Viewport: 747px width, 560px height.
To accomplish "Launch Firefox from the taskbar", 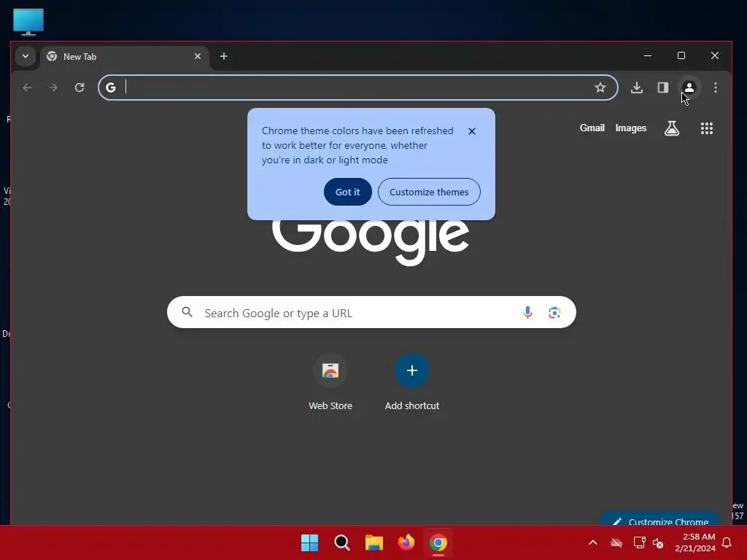I will coord(406,542).
